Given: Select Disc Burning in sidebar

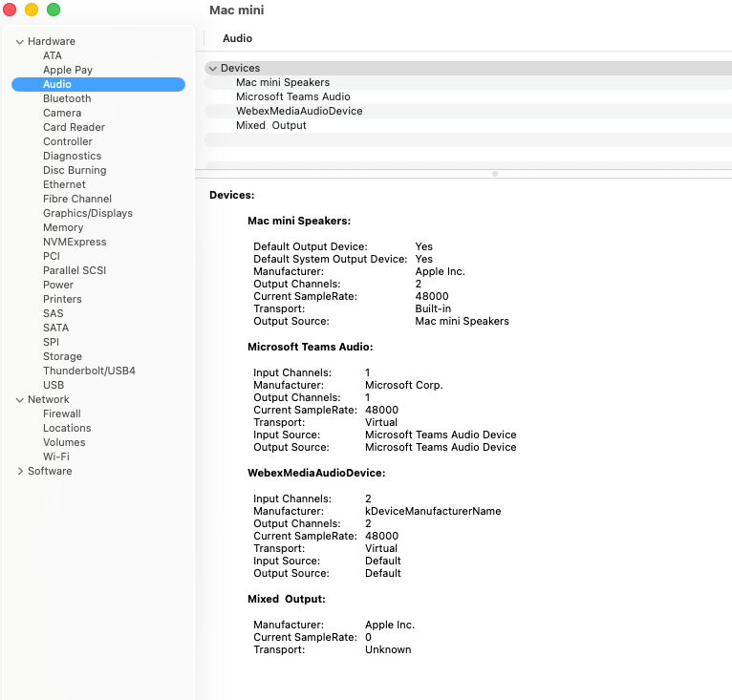Looking at the screenshot, I should [75, 170].
